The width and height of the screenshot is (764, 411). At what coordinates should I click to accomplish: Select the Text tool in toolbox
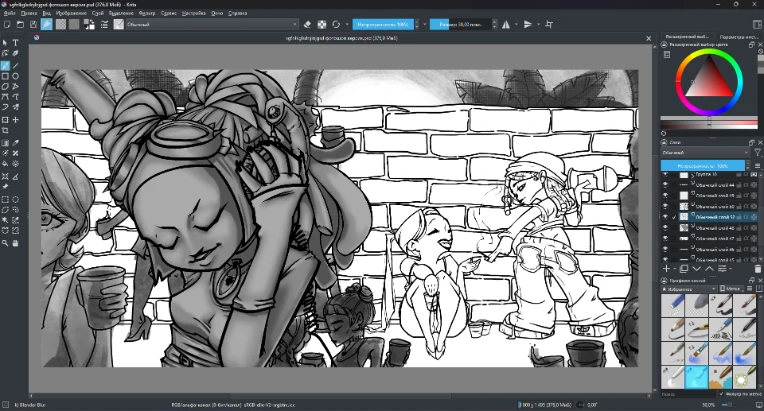pos(16,43)
